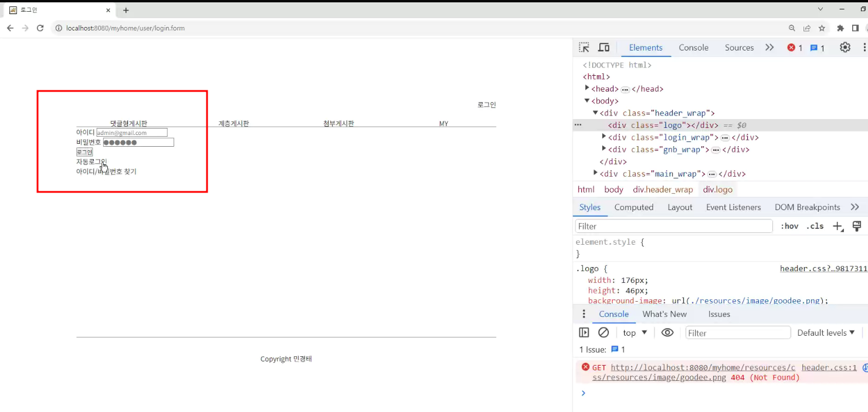Show more Styles pane tabs
The width and height of the screenshot is (868, 412).
tap(855, 207)
